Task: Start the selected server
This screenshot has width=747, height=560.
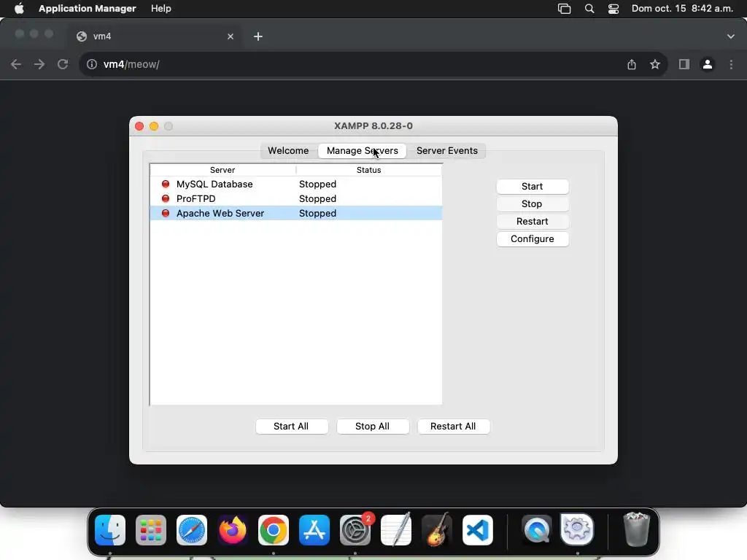Action: pos(532,187)
